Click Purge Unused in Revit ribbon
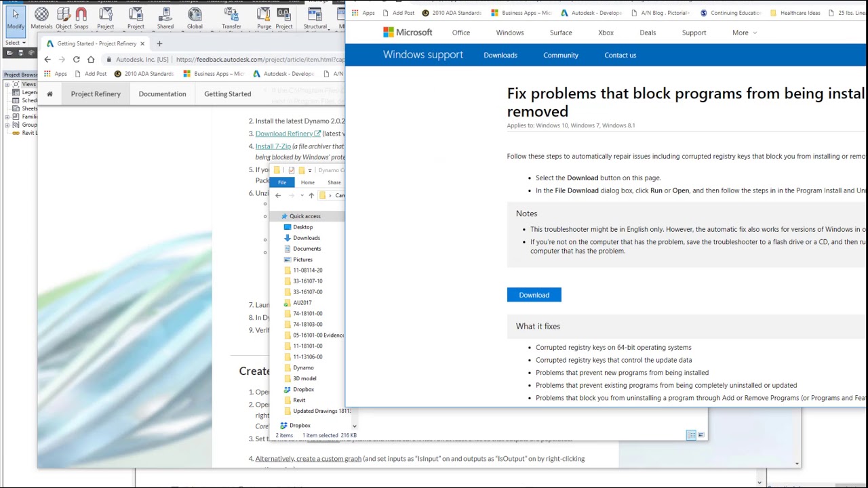This screenshot has height=488, width=868. pyautogui.click(x=264, y=18)
